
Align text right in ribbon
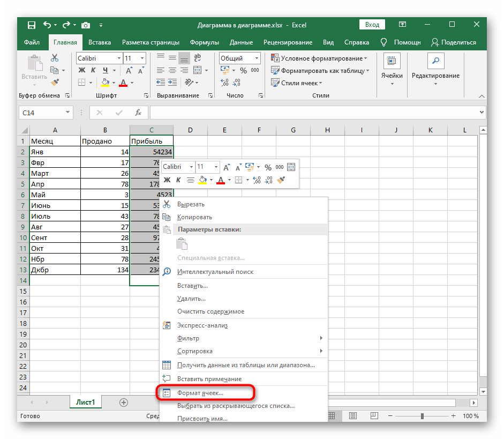point(184,70)
